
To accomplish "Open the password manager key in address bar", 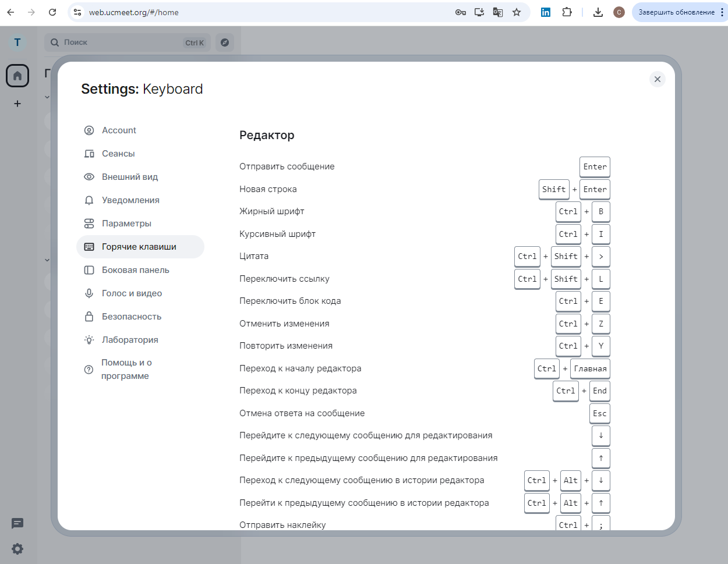I will (460, 12).
